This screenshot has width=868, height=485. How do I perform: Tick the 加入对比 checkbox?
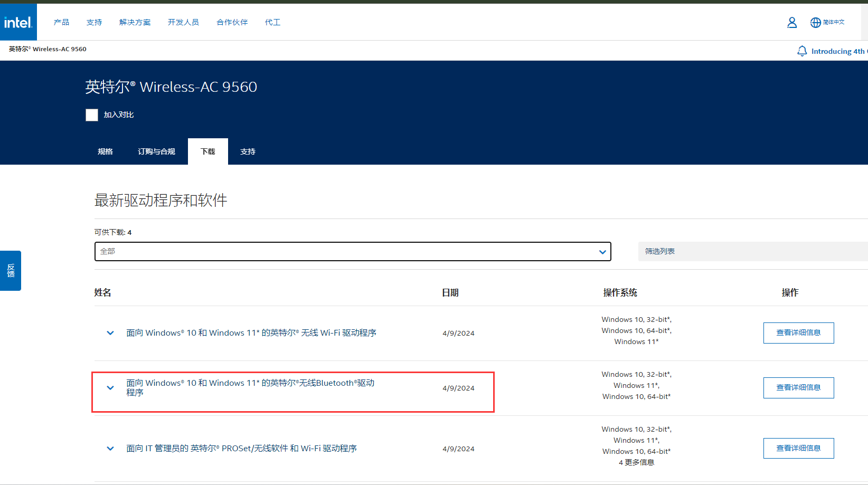pyautogui.click(x=92, y=115)
